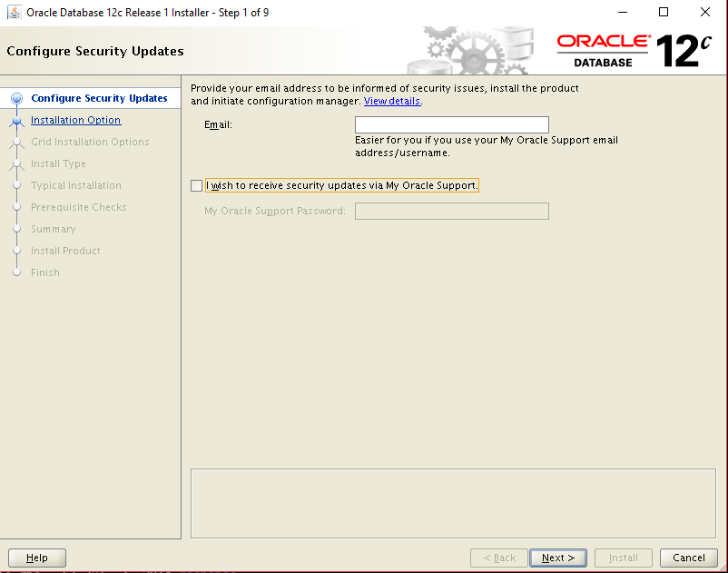Click the Prerequisite Checks step
This screenshot has width=728, height=573.
(78, 207)
